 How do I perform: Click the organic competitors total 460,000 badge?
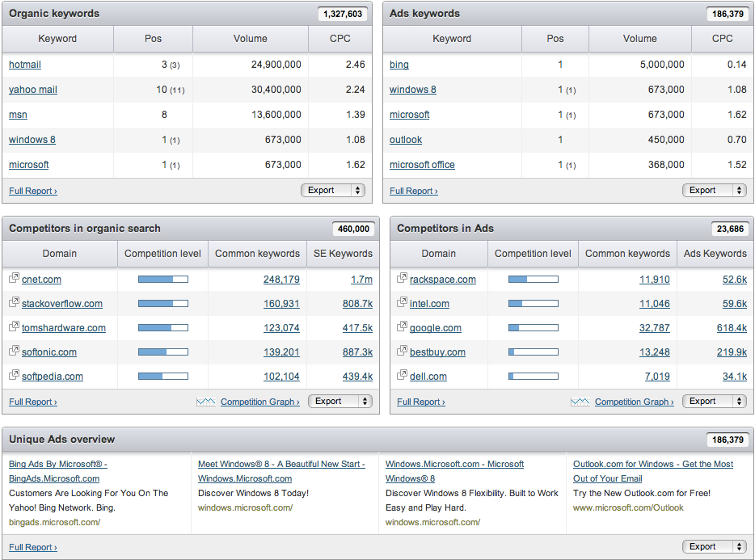(x=353, y=229)
